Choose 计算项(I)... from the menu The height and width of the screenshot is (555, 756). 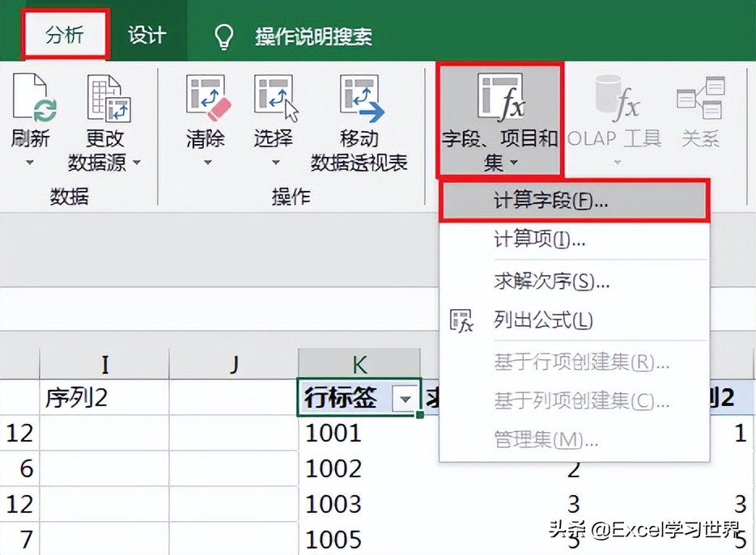pos(574,239)
